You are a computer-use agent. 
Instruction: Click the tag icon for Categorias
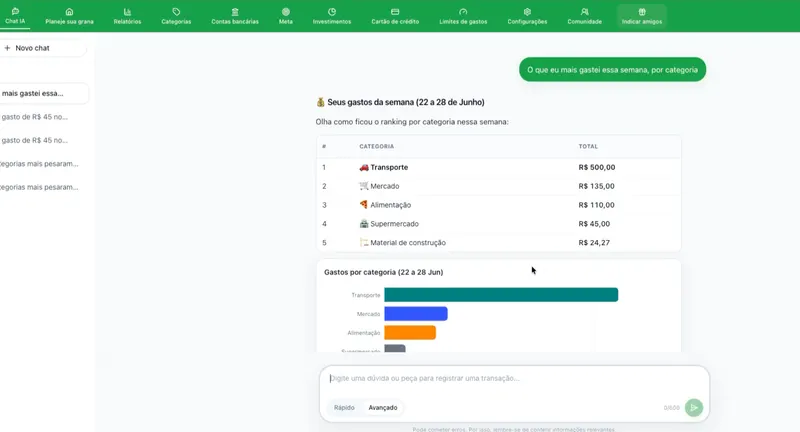pos(177,12)
